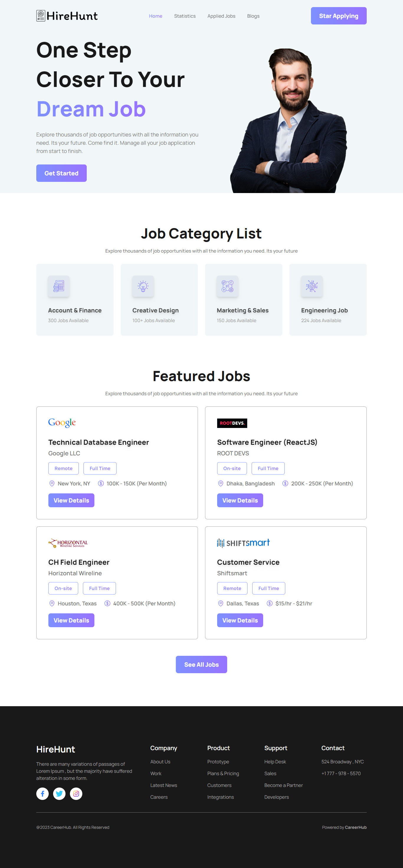Click the Creative Design lightbulb icon

coord(143,286)
